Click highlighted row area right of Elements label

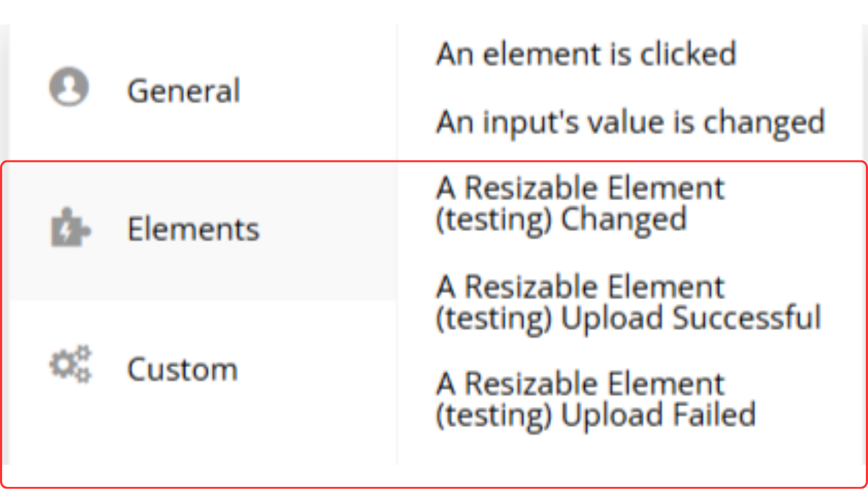(x=328, y=229)
